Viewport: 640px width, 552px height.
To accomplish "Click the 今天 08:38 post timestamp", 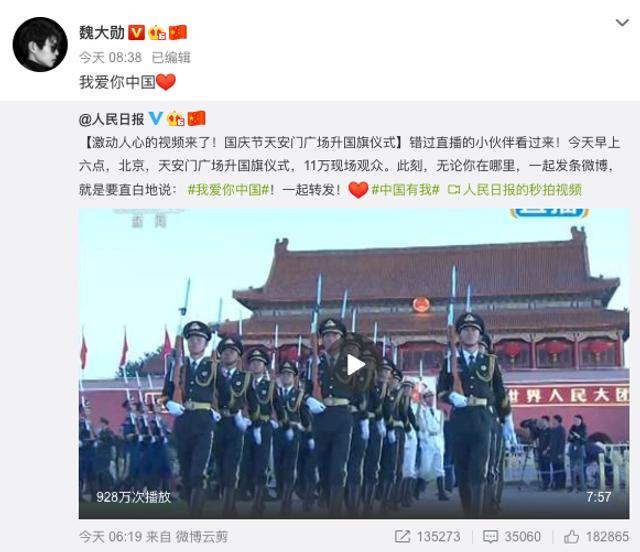I will point(110,58).
